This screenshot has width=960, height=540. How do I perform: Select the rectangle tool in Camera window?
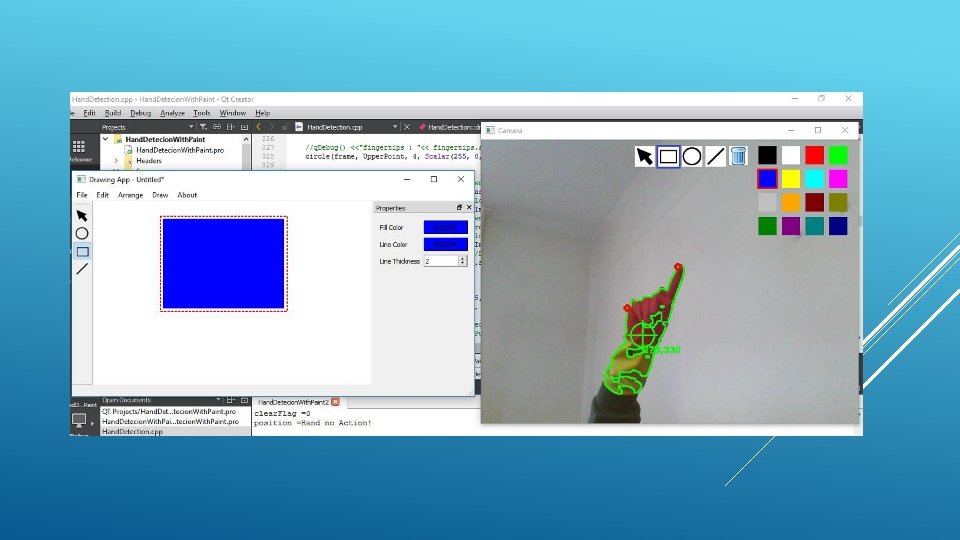coord(668,156)
